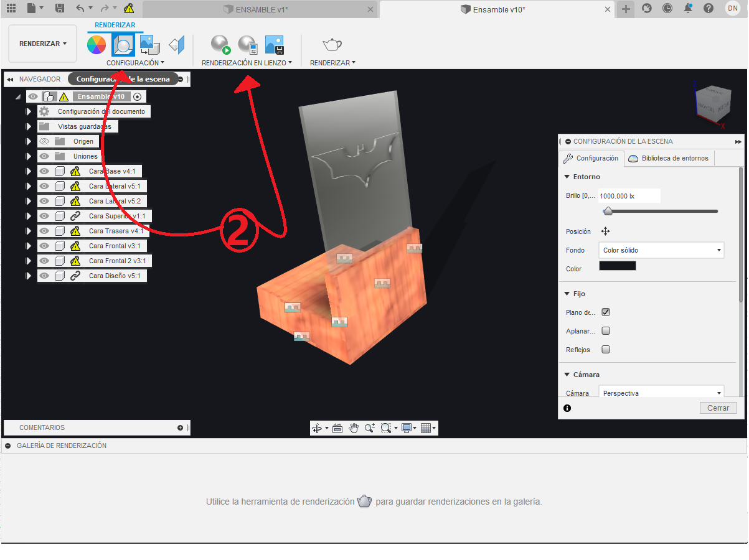Viewport: 749px width, 560px height.
Task: Collapse the Entorno section
Action: click(x=567, y=177)
